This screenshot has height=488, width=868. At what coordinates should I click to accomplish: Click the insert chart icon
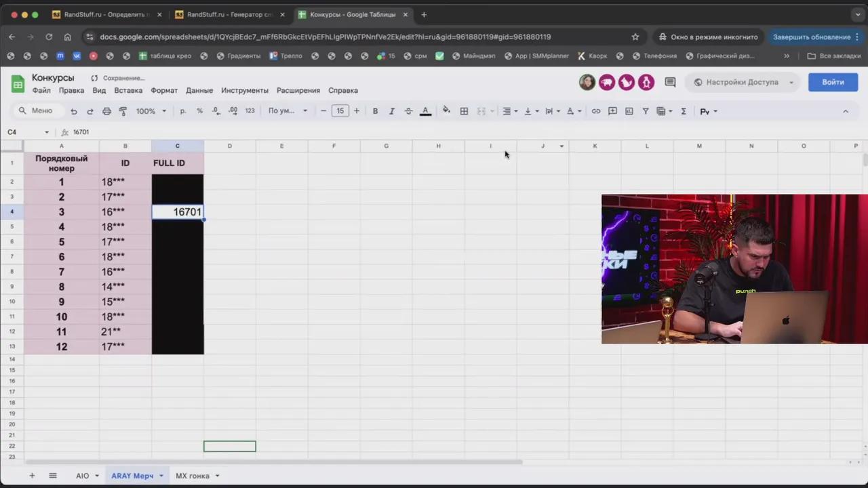(629, 111)
